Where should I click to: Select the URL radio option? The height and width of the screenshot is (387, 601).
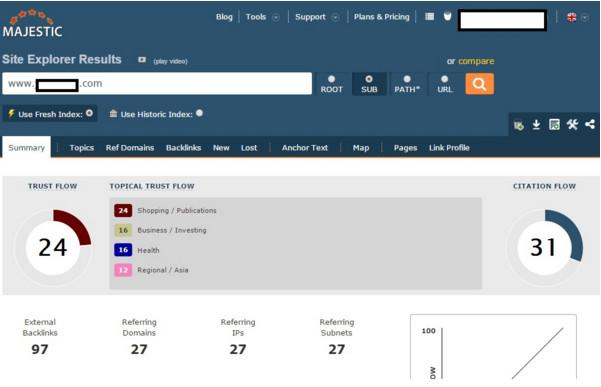[x=445, y=84]
